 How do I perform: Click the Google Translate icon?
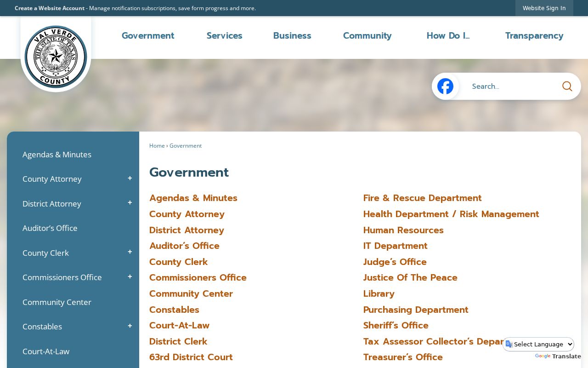click(x=509, y=344)
